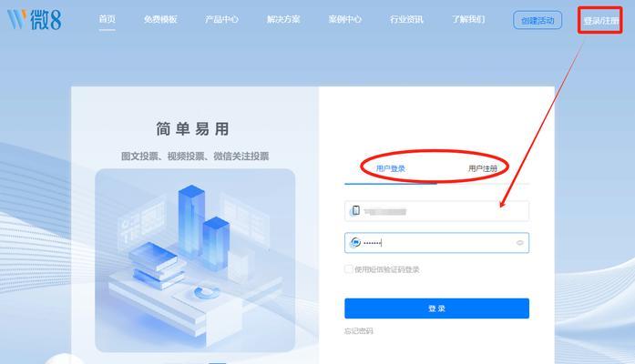The width and height of the screenshot is (635, 364).
Task: Toggle password visibility eye icon
Action: [519, 243]
